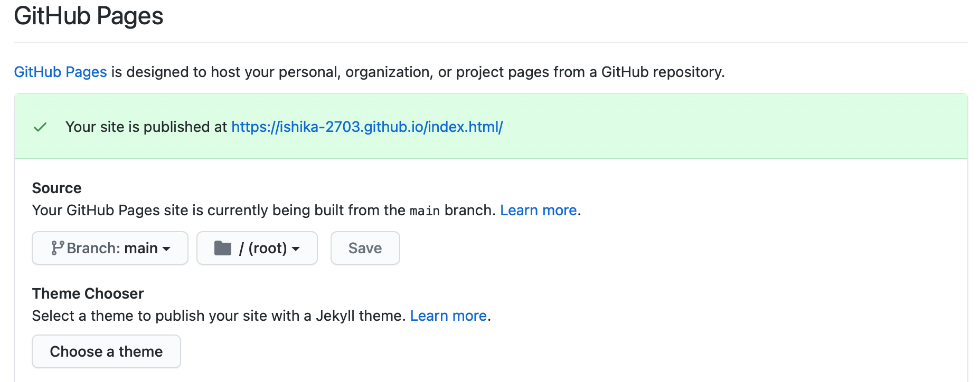Screen dimensions: 980x382
Task: Click the git branch icon
Action: tap(57, 248)
